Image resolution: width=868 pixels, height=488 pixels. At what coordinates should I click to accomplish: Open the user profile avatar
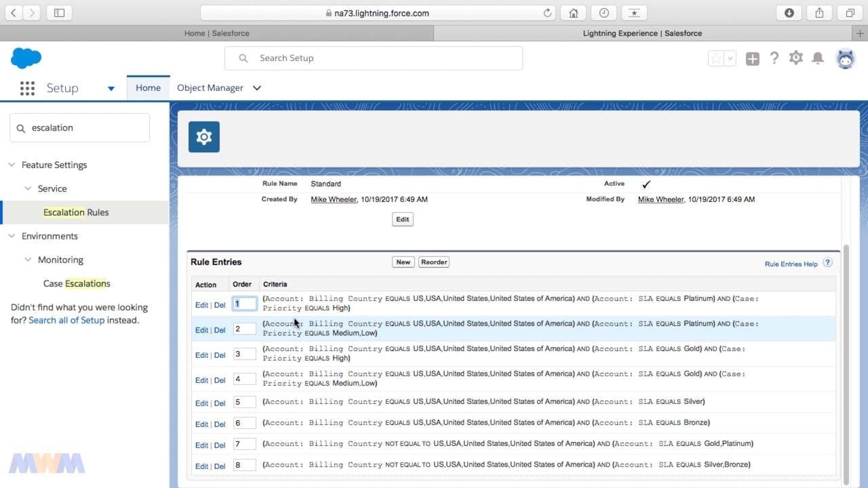click(846, 59)
